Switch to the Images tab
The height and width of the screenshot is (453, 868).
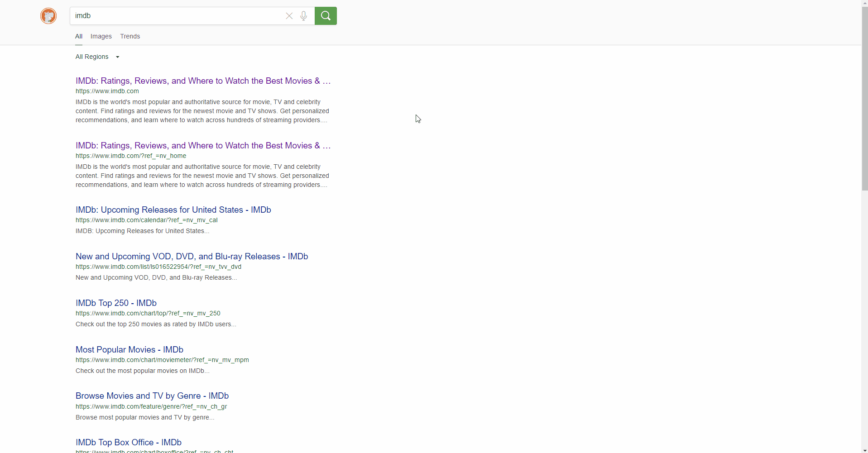pyautogui.click(x=101, y=36)
